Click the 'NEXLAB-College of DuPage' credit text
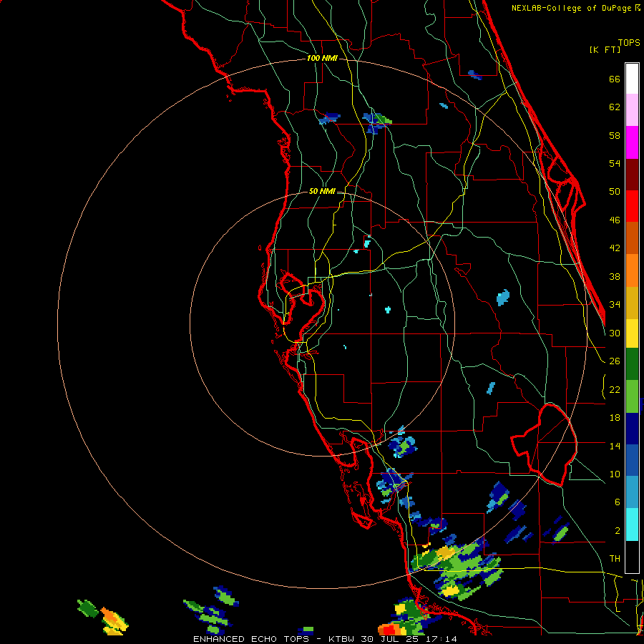This screenshot has width=644, height=644. (x=571, y=8)
